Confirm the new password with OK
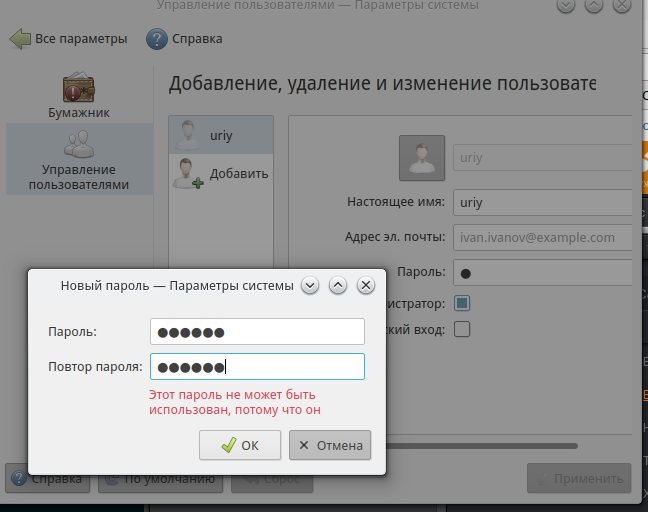Viewport: 648px width, 512px height. click(240, 445)
